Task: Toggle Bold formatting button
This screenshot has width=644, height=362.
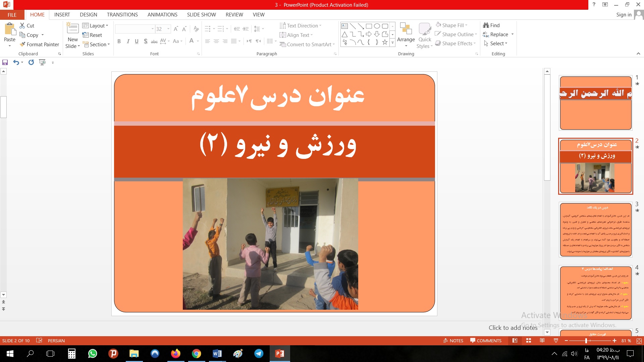Action: click(x=119, y=41)
